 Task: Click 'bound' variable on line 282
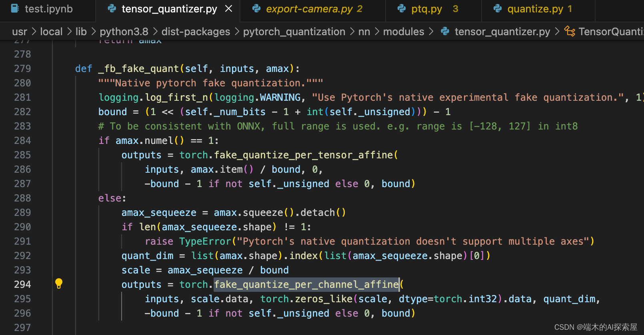coord(113,112)
